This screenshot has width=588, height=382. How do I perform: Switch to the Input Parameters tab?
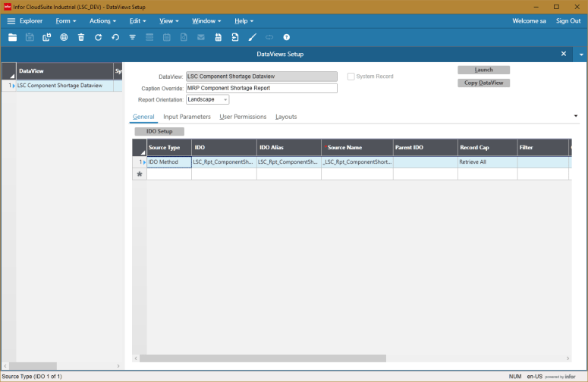[187, 117]
